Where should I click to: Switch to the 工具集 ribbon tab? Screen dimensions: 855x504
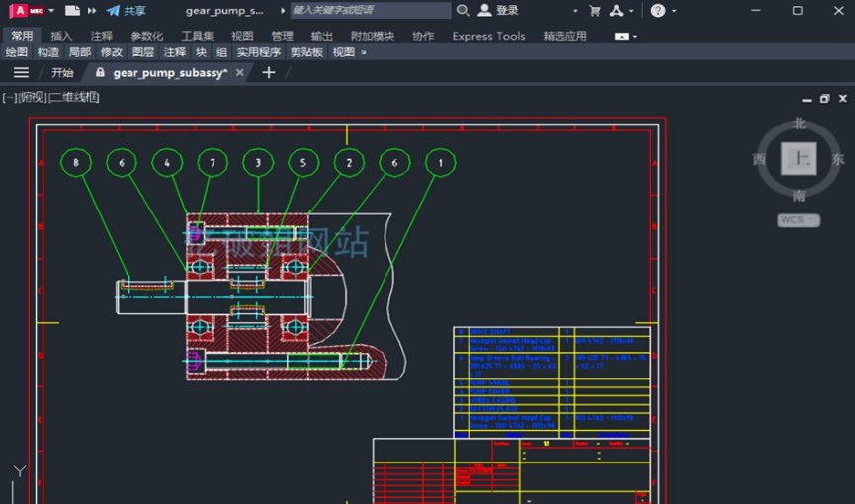197,36
